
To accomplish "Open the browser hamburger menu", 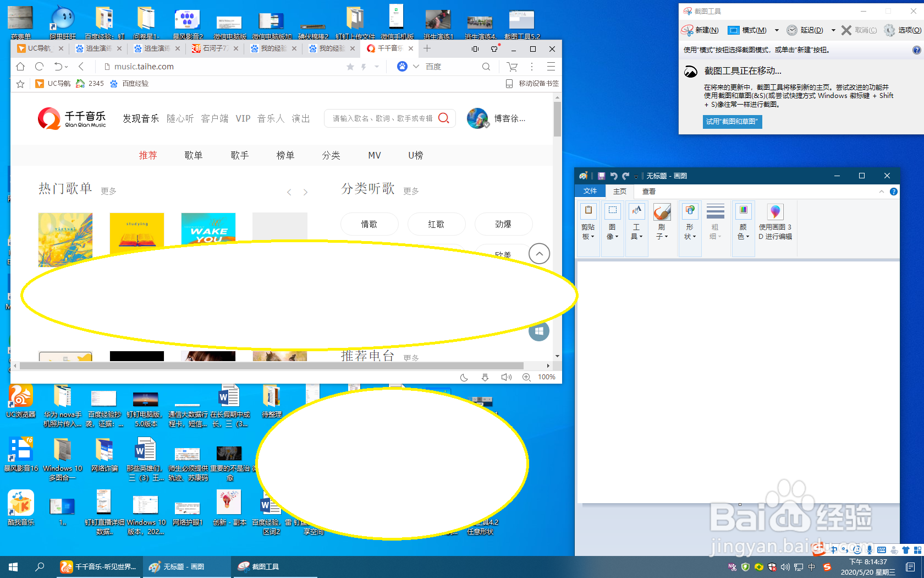I will [551, 67].
